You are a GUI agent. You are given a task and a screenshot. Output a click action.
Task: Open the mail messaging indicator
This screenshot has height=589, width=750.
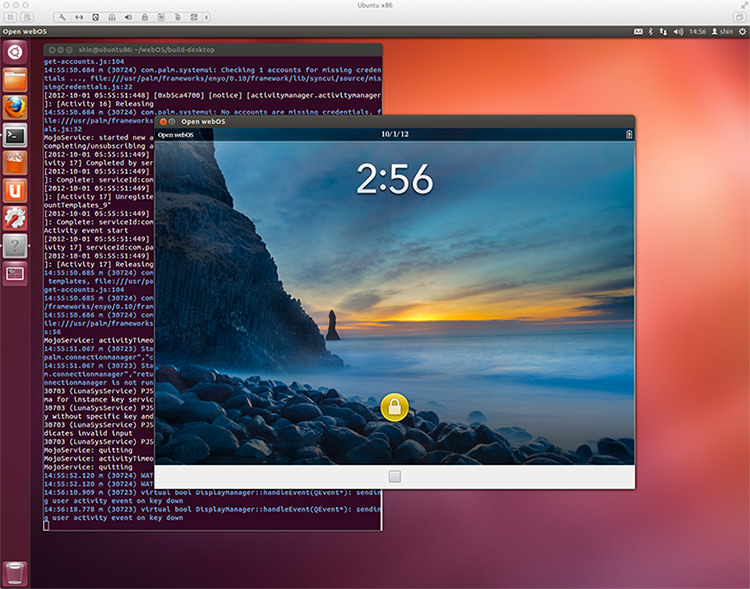(638, 32)
